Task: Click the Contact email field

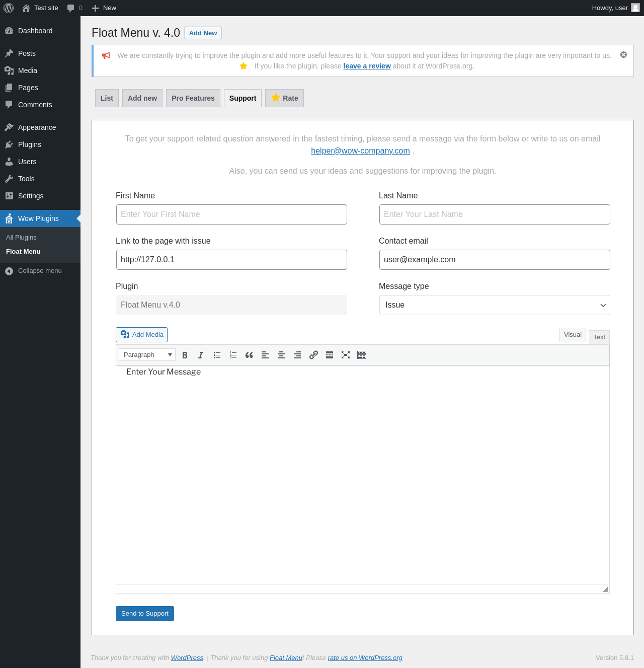Action: [x=495, y=260]
